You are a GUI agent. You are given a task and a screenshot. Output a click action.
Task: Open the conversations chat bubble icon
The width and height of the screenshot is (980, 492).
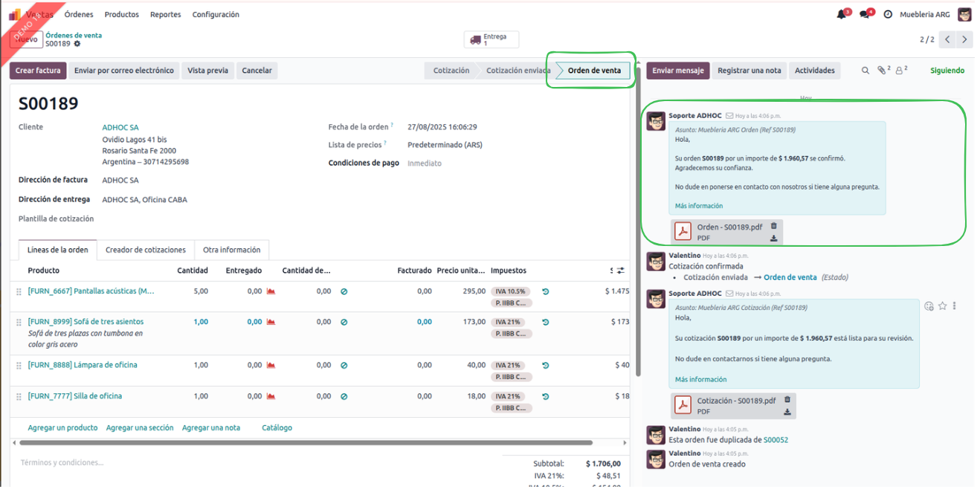point(865,14)
